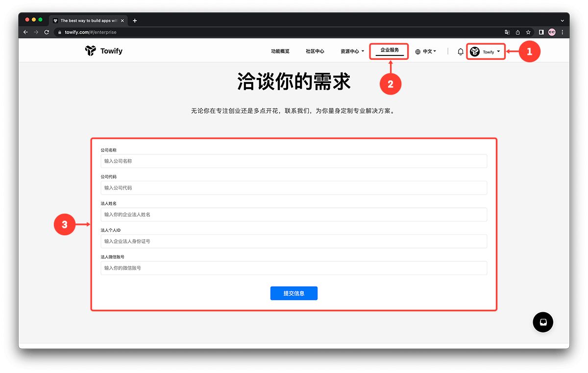Click the 法人微信账号 input field
This screenshot has width=588, height=373.
tap(294, 268)
